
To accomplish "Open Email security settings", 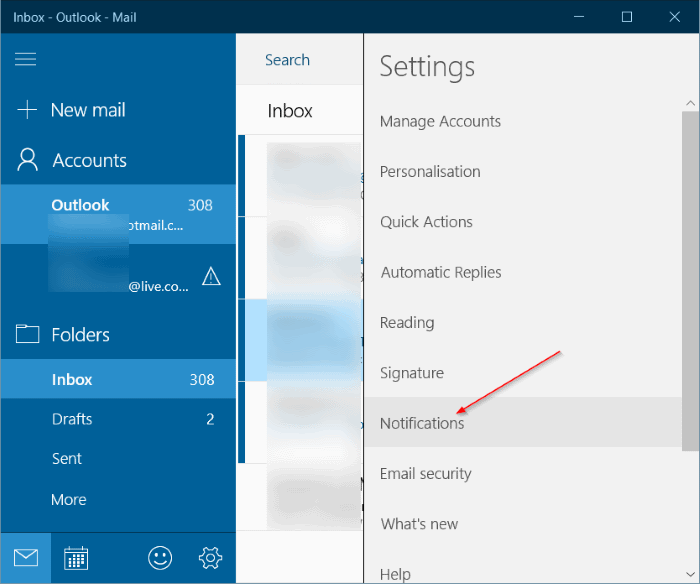I will pos(425,474).
